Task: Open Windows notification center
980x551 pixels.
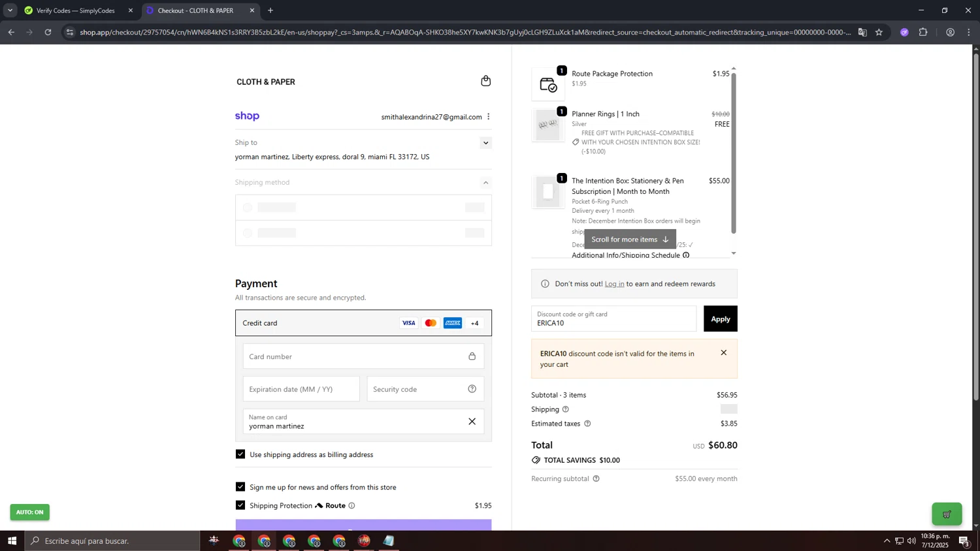Action: 964,541
